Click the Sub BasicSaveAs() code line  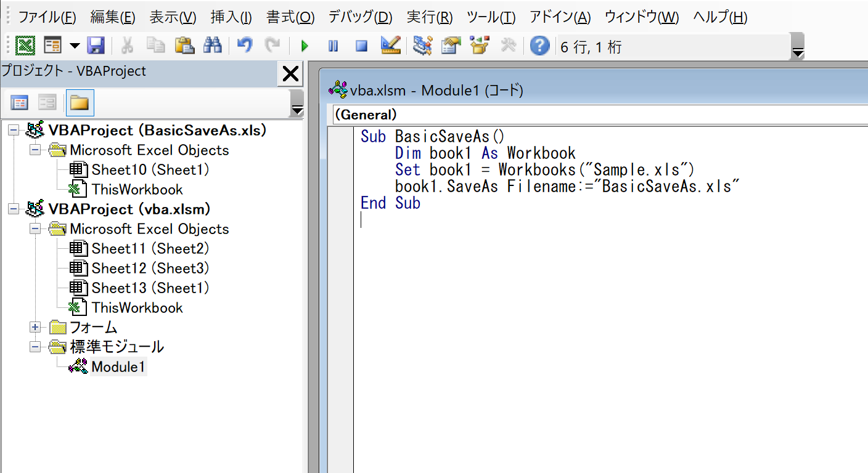[x=433, y=137]
